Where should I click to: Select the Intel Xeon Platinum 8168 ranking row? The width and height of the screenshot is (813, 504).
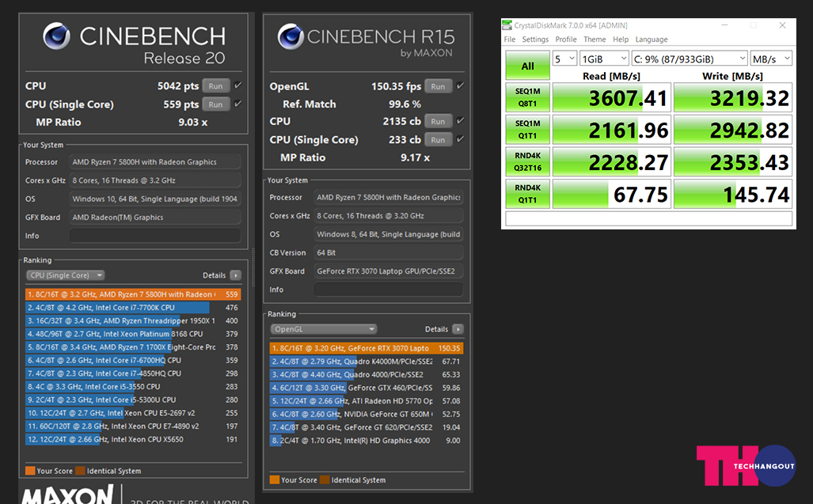pos(133,334)
